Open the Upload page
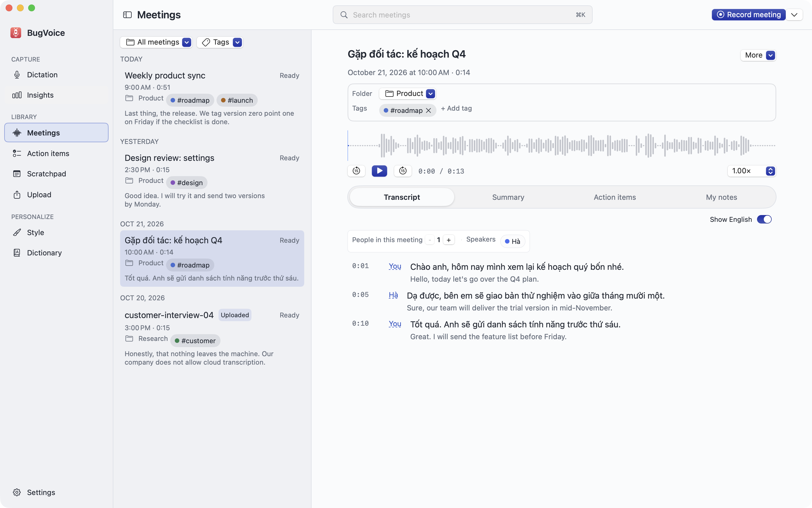This screenshot has width=812, height=508. (56, 194)
